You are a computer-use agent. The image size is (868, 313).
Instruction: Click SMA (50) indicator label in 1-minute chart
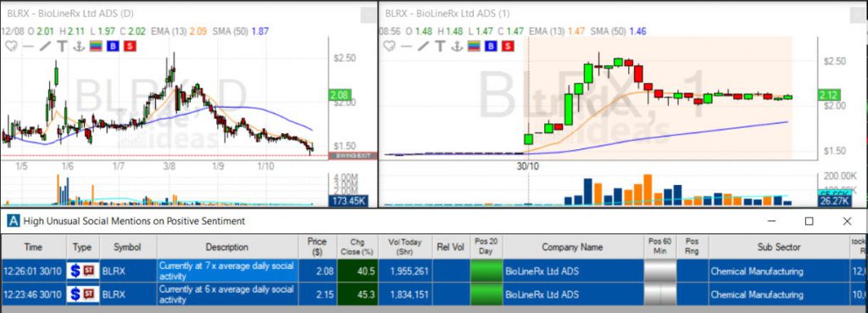(608, 31)
